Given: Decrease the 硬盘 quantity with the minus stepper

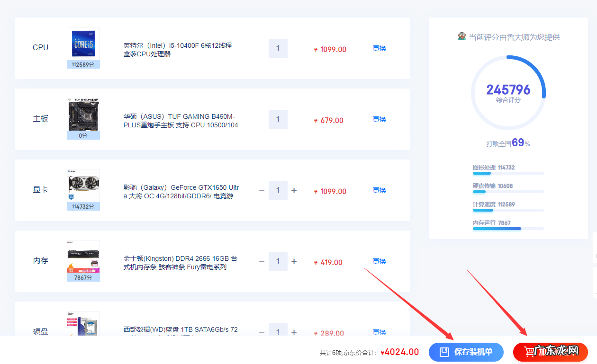Looking at the screenshot, I should pyautogui.click(x=261, y=332).
